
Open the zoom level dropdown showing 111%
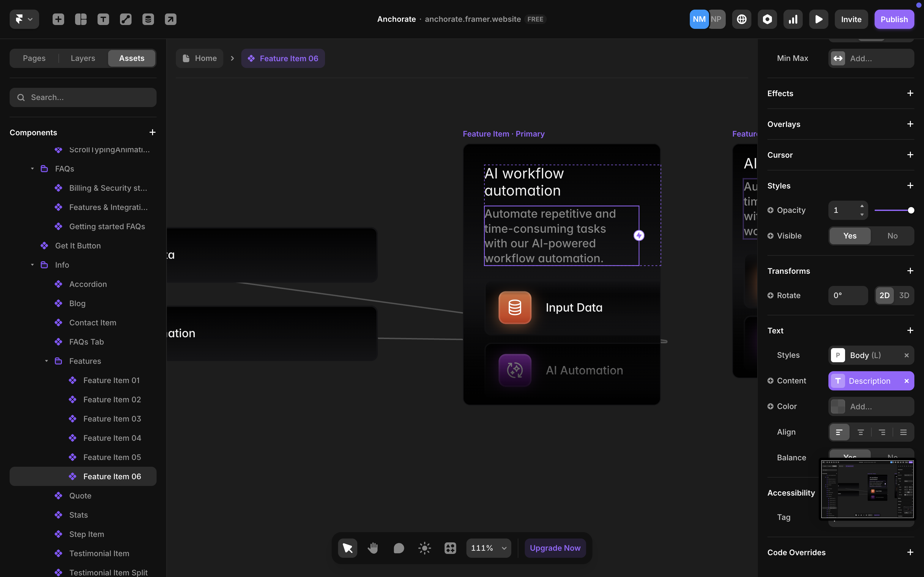488,548
